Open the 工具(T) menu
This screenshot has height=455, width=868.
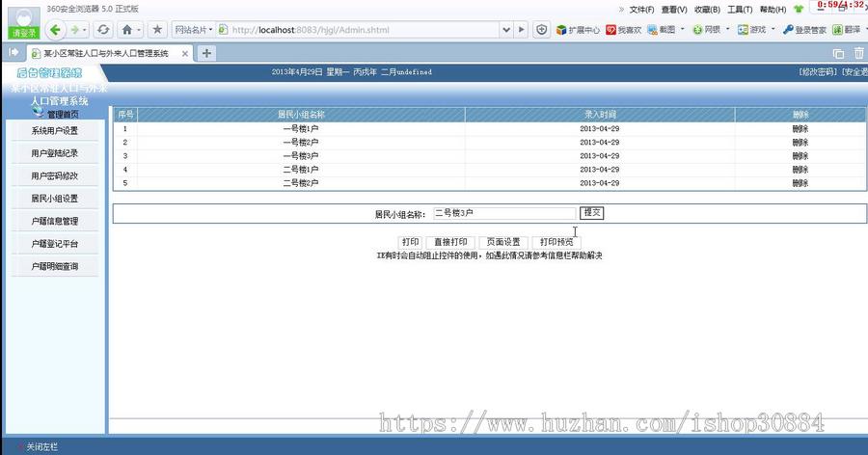click(740, 10)
